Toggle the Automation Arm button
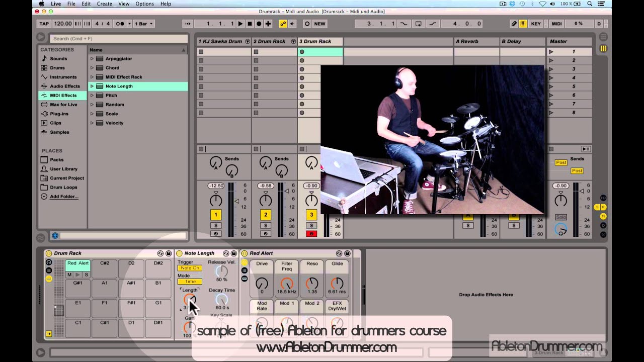This screenshot has width=644, height=362. point(283,24)
